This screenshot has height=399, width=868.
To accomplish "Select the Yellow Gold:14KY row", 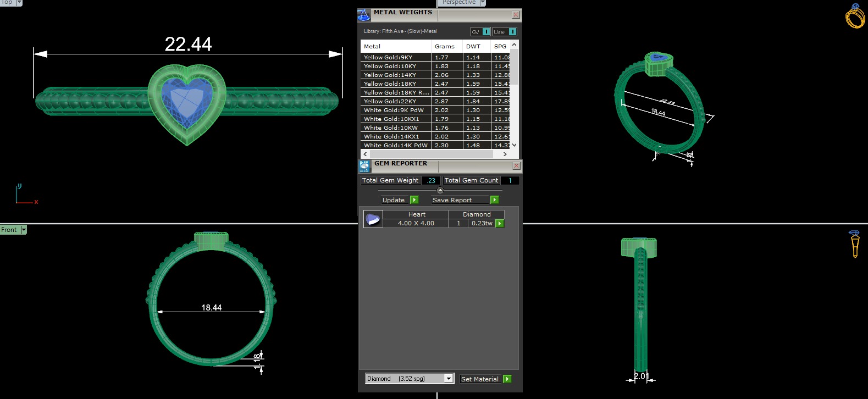I will [x=435, y=75].
